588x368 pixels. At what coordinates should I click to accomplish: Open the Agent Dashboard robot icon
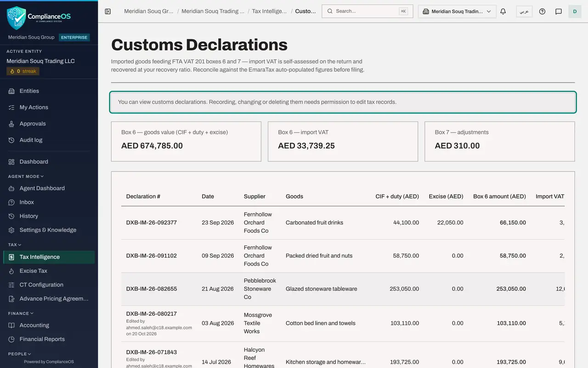(x=11, y=188)
